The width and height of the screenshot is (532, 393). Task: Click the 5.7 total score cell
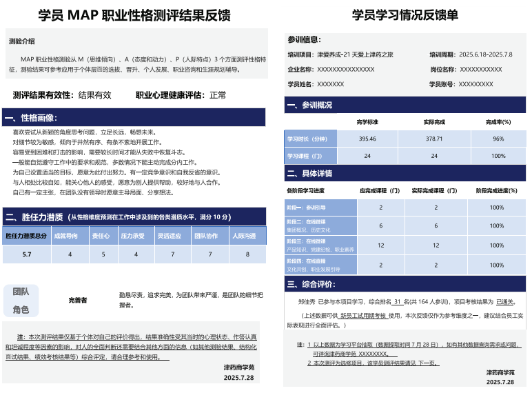[27, 254]
